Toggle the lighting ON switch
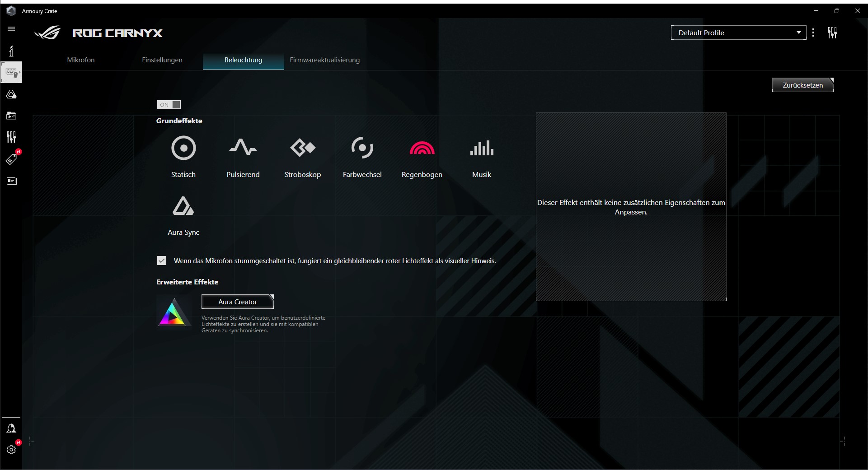The height and width of the screenshot is (470, 868). (169, 105)
